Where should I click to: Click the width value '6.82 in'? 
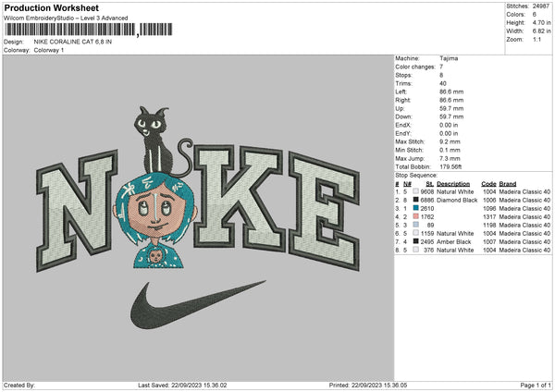(542, 31)
